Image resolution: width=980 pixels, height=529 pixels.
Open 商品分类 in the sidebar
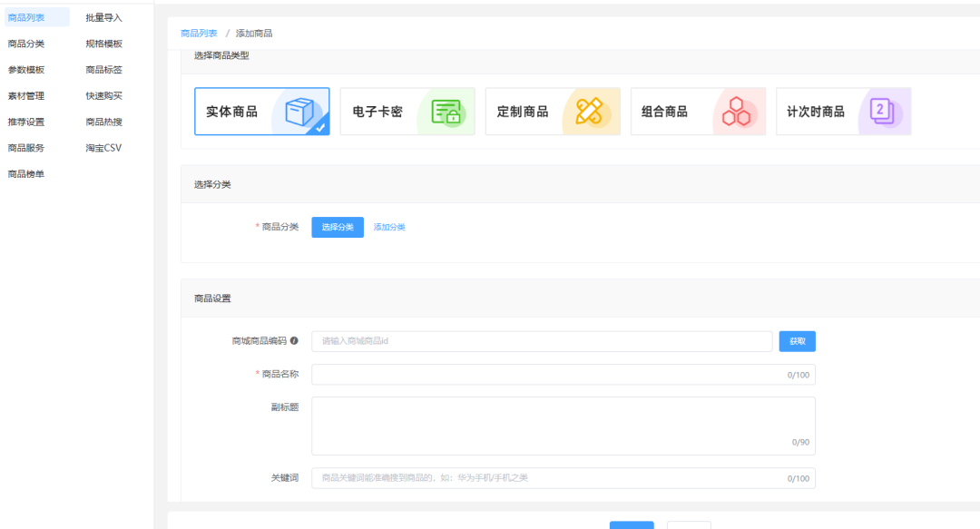(26, 44)
